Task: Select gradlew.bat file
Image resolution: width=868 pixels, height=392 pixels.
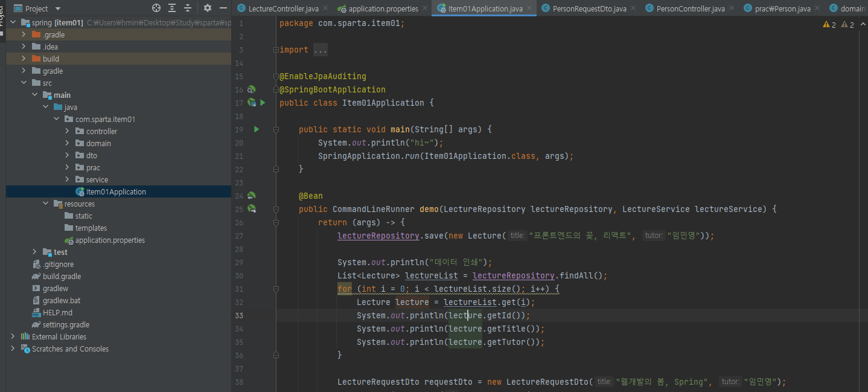Action: [118, 300]
